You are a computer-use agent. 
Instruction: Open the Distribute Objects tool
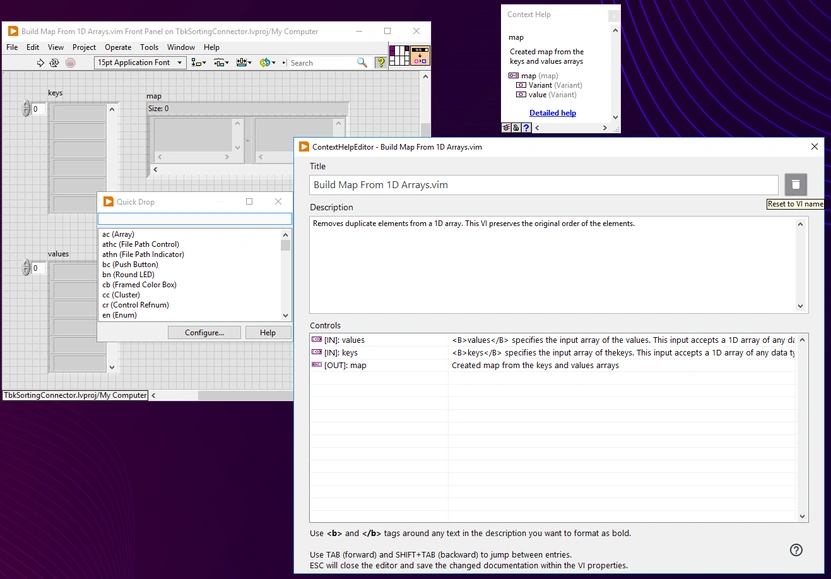point(220,63)
